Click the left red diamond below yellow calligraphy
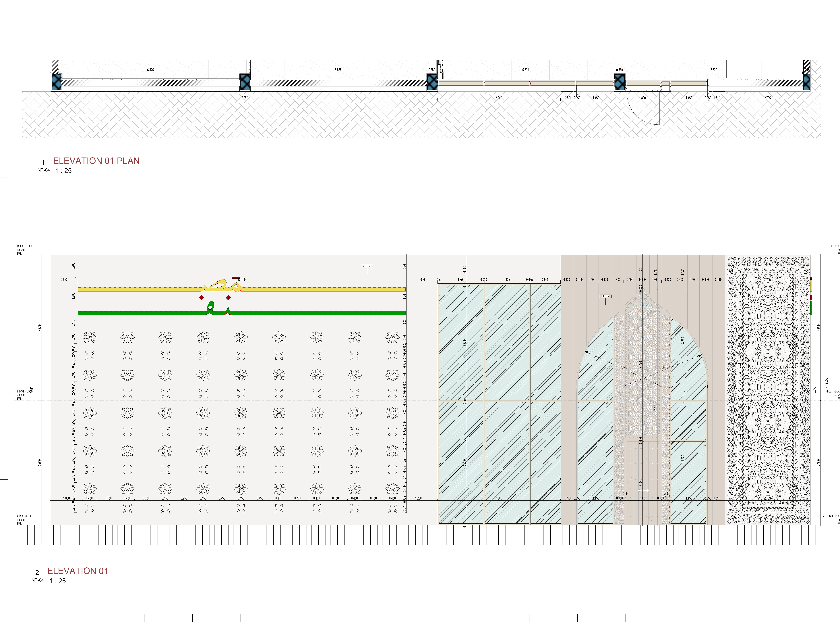 (201, 298)
